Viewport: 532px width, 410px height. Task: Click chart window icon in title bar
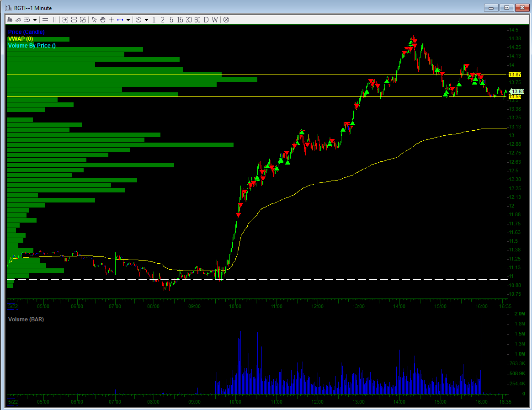point(9,7)
